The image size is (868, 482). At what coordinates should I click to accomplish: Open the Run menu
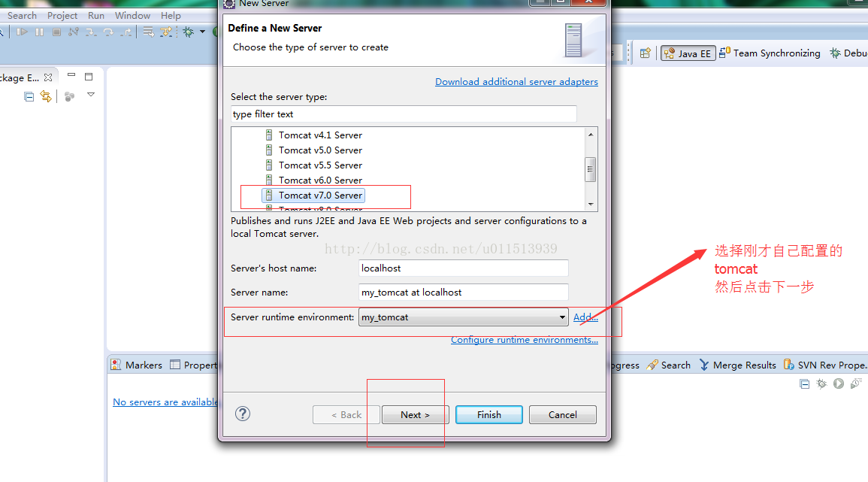point(95,16)
